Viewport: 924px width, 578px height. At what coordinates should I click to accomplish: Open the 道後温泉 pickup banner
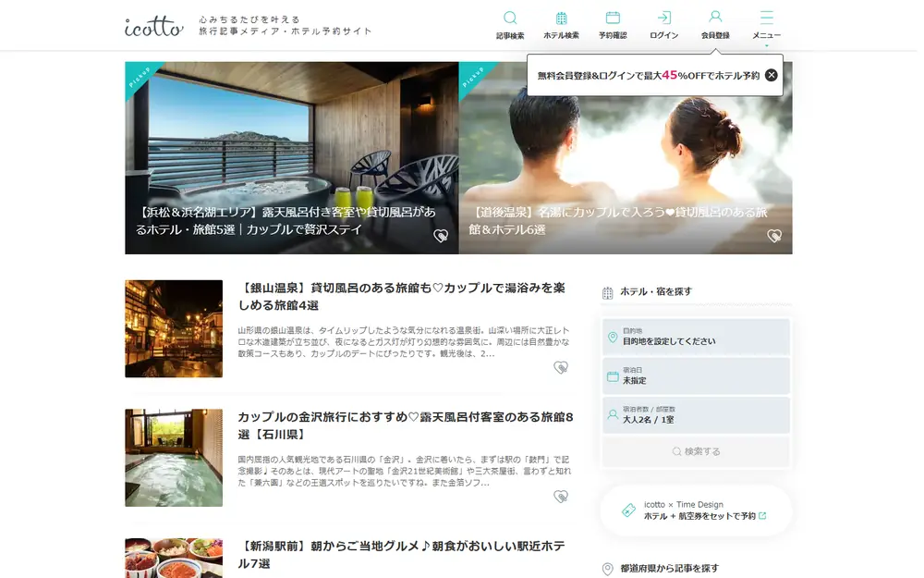pyautogui.click(x=626, y=158)
